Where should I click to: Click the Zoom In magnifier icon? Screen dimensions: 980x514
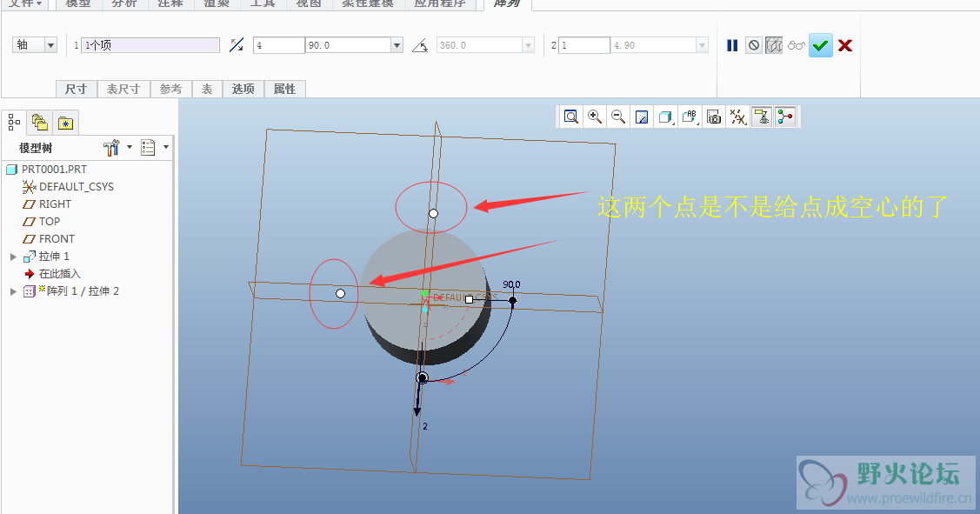coord(595,117)
